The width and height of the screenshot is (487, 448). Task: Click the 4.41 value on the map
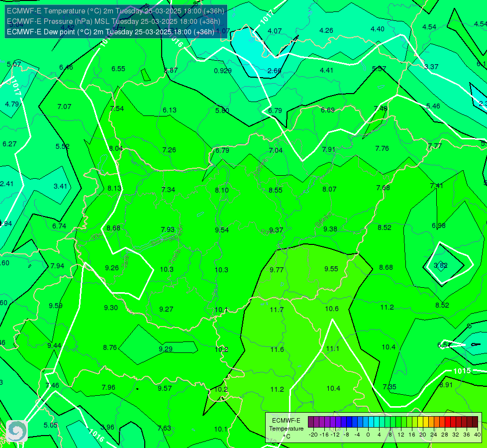326,71
